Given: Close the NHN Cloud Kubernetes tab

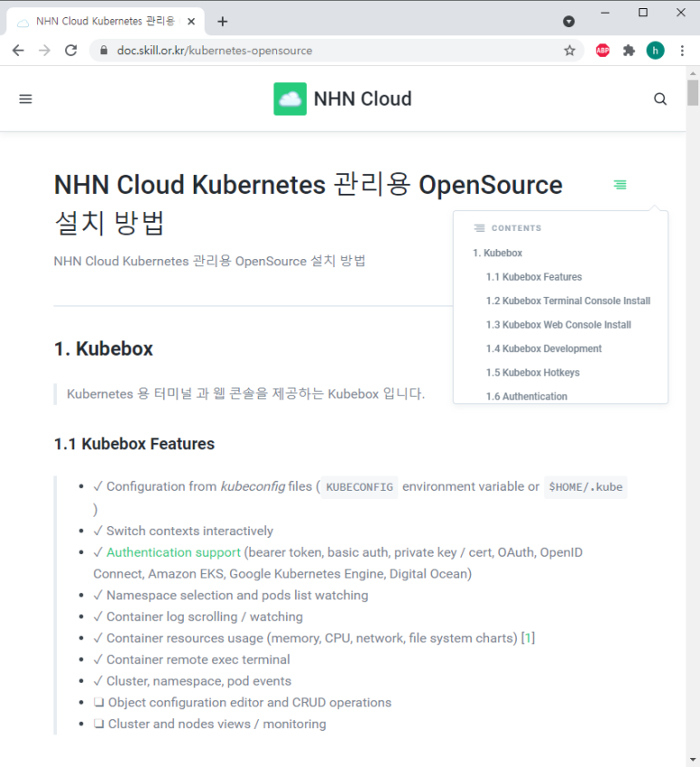Looking at the screenshot, I should coord(191,22).
